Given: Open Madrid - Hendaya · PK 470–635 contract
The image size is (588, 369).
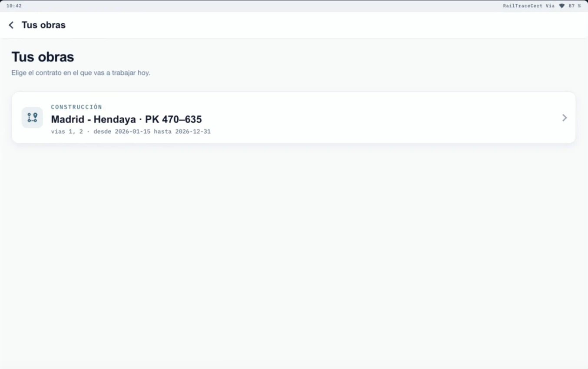Looking at the screenshot, I should 294,118.
